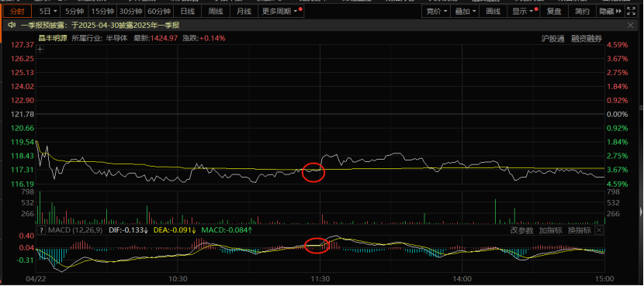Select the 60分钟 period tab

pos(159,12)
